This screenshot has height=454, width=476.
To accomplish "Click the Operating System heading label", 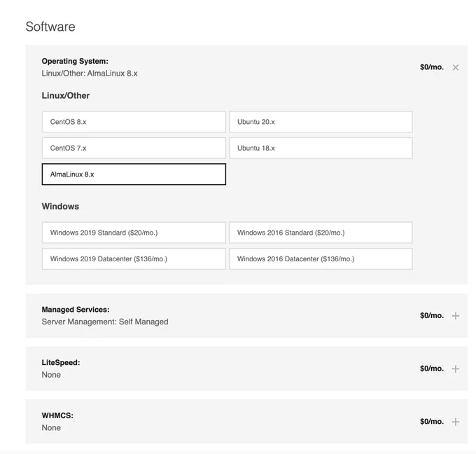I will (x=75, y=61).
